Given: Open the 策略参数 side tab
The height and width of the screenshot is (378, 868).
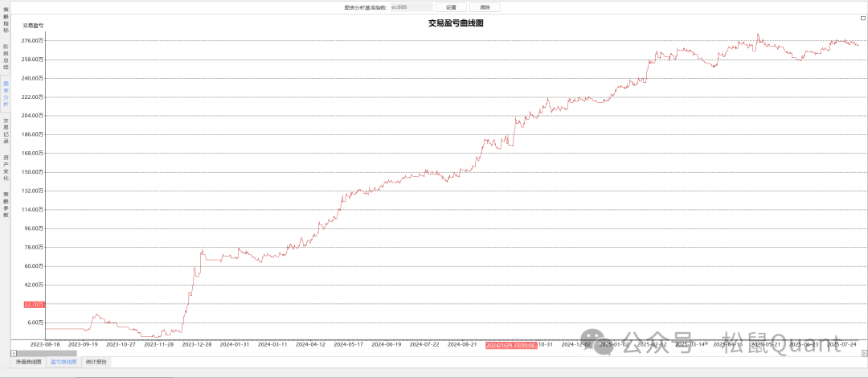Looking at the screenshot, I should click(x=6, y=204).
